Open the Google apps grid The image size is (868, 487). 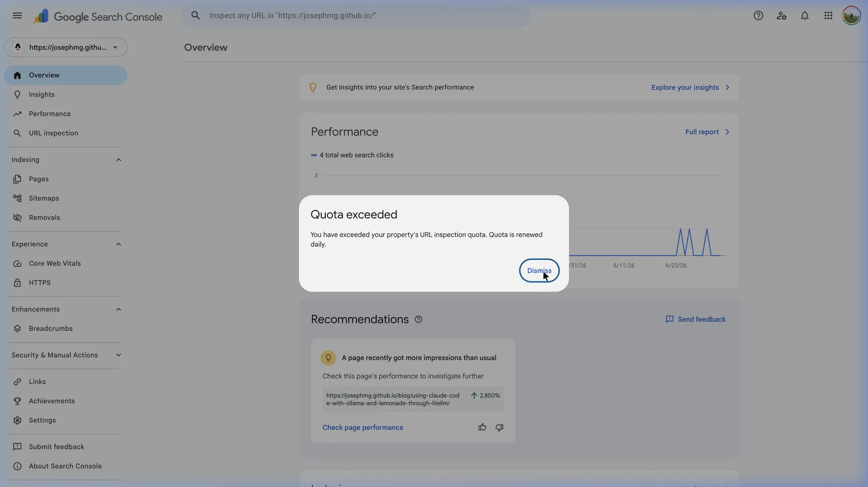click(x=828, y=15)
